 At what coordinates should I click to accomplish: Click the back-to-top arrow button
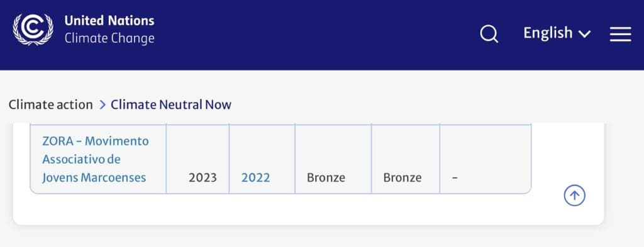point(574,195)
